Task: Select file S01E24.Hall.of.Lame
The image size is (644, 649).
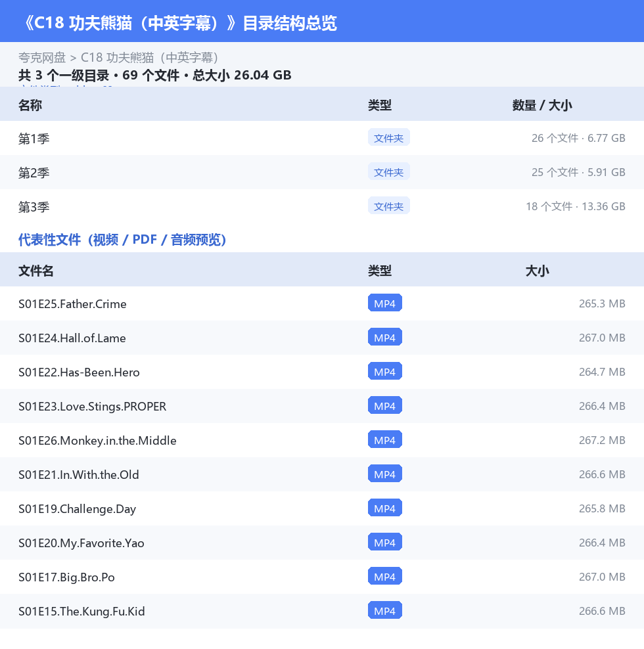Action: click(72, 338)
